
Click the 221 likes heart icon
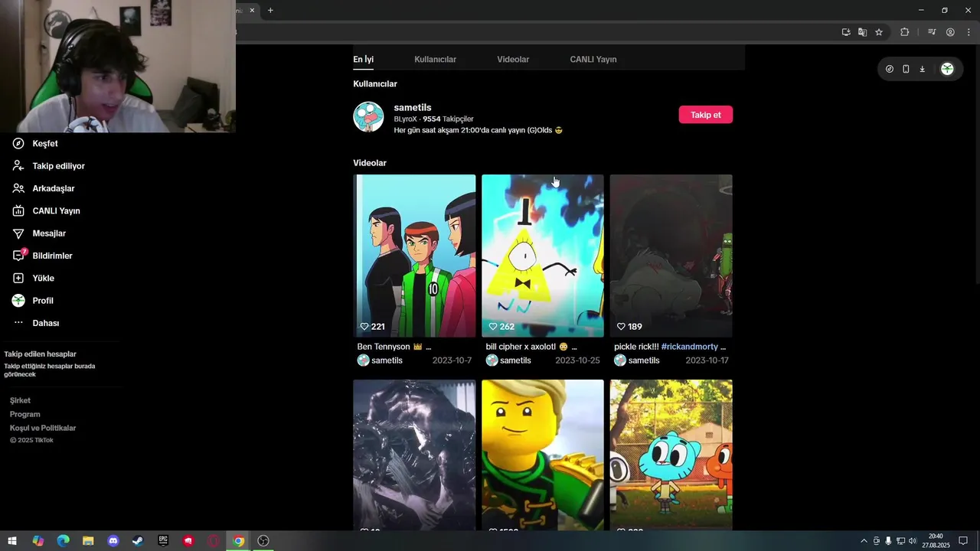(364, 327)
